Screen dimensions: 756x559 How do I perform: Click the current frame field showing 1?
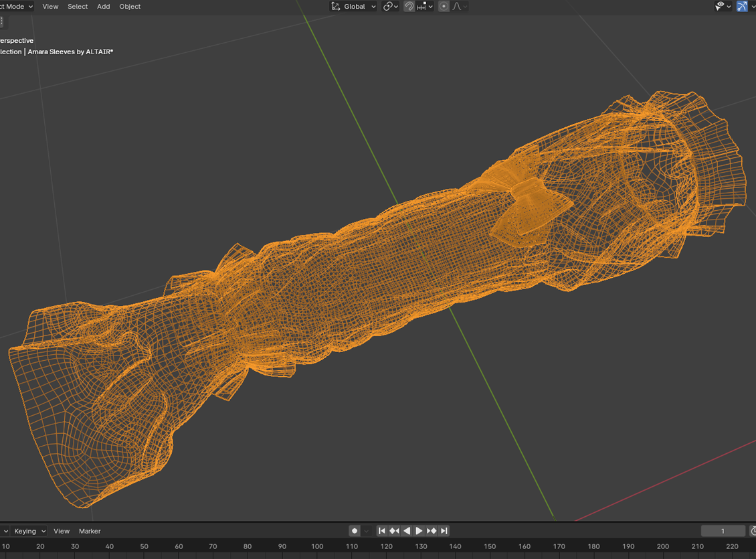pos(723,531)
